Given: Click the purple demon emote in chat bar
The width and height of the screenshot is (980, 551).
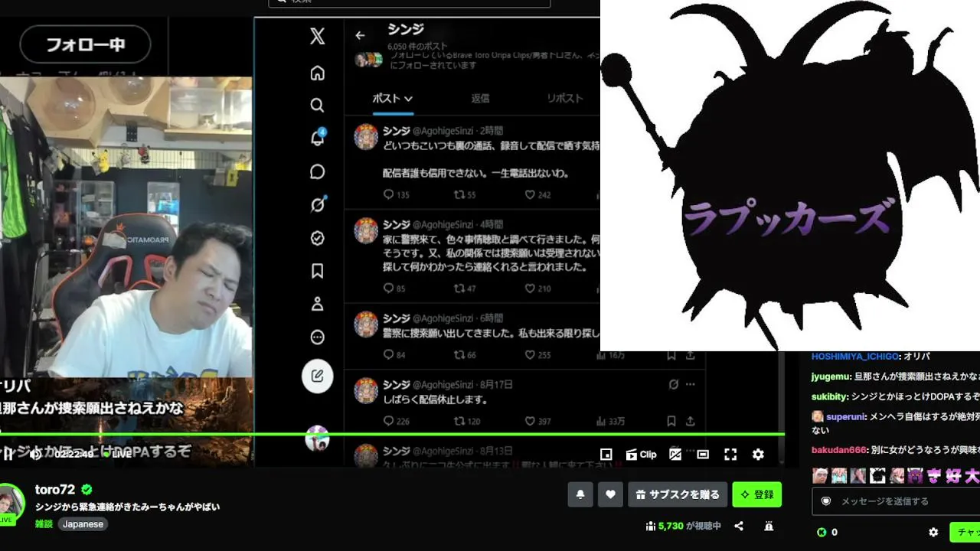Looking at the screenshot, I should (x=915, y=475).
